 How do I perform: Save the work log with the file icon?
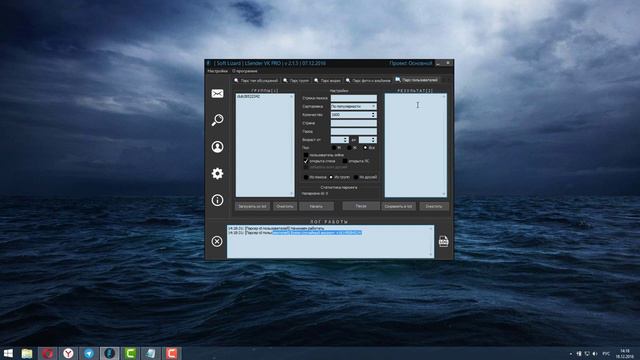pos(443,241)
